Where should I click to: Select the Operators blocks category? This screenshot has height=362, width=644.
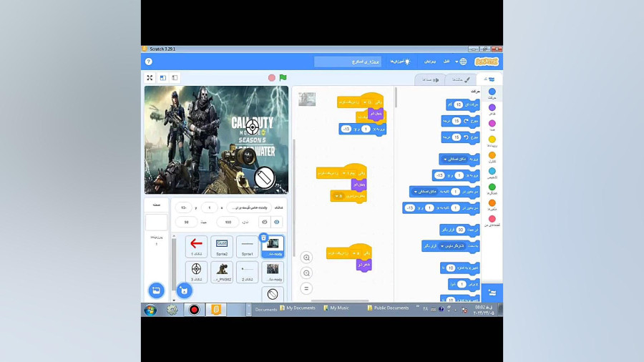492,189
